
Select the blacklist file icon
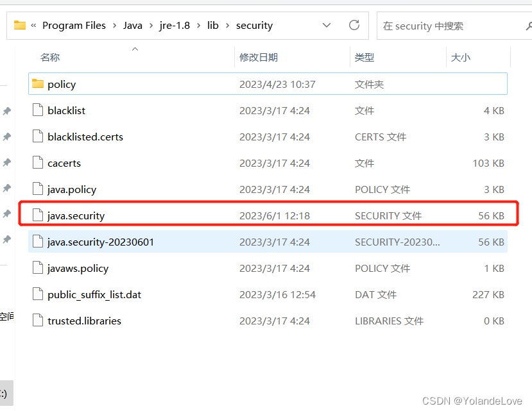tap(38, 110)
